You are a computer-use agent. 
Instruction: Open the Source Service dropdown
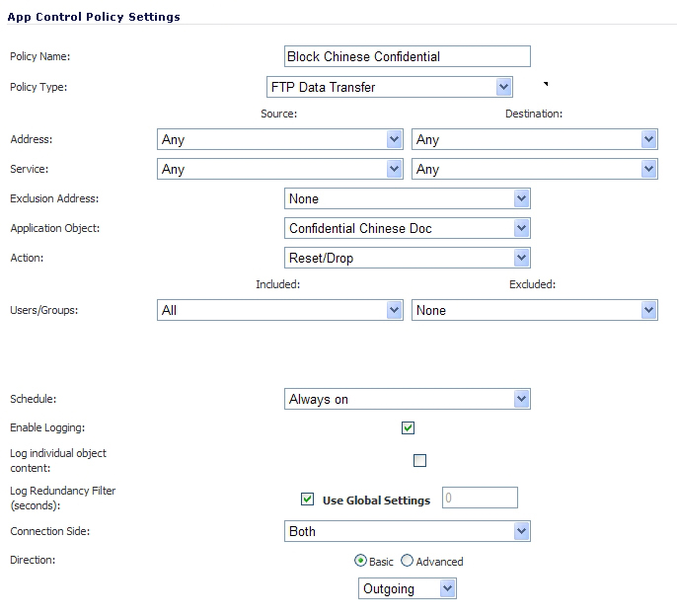coord(280,169)
